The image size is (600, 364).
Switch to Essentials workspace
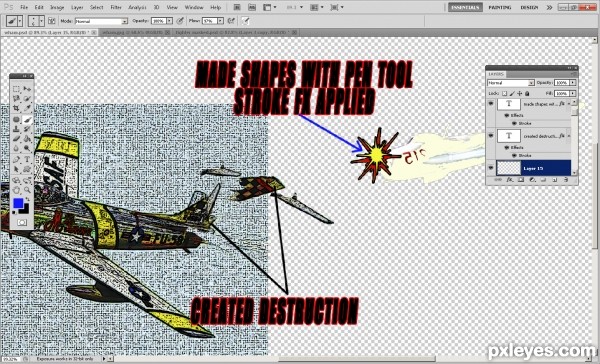point(465,7)
